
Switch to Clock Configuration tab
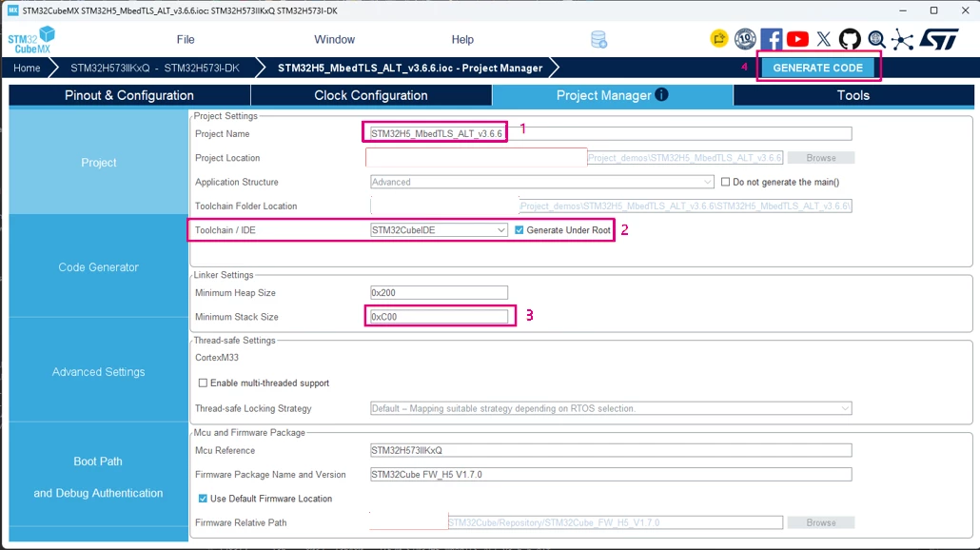(371, 95)
